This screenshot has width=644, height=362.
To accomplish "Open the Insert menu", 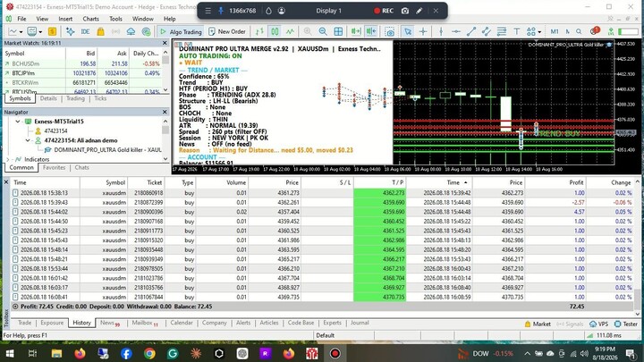I will [65, 19].
